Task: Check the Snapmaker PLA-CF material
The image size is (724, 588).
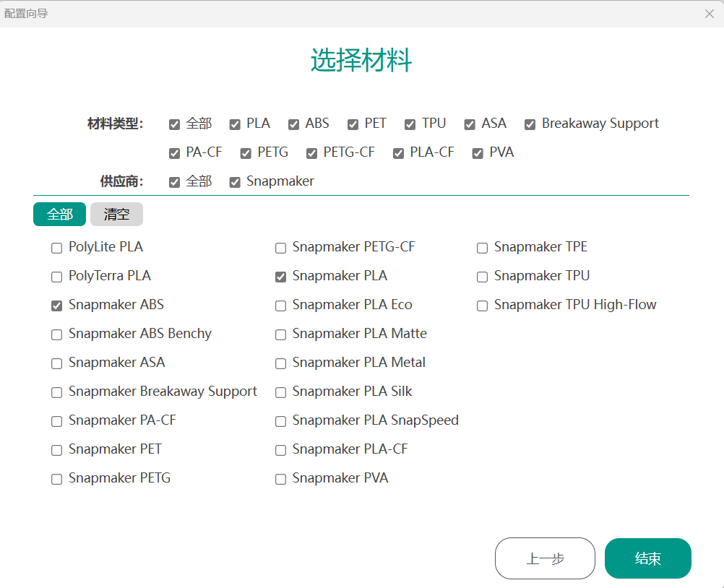Action: [281, 450]
